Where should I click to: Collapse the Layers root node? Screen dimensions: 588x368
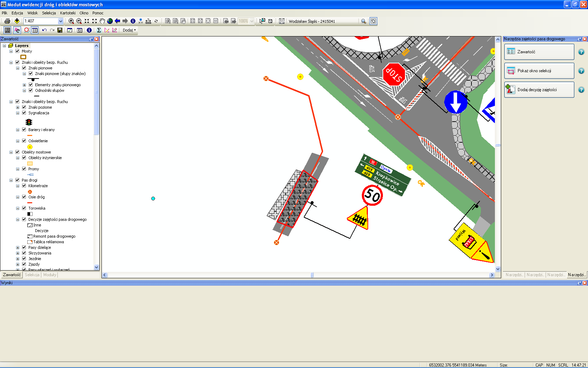(4, 46)
